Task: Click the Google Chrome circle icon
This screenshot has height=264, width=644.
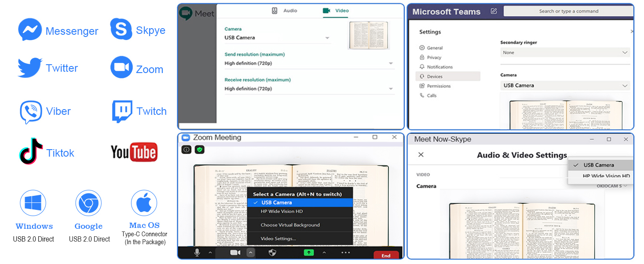Action: [x=88, y=203]
